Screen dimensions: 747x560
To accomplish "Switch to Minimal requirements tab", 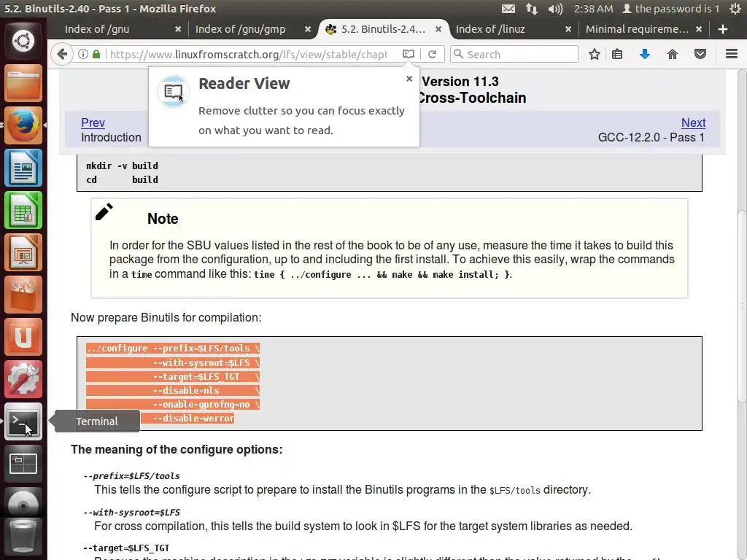I will pos(637,29).
